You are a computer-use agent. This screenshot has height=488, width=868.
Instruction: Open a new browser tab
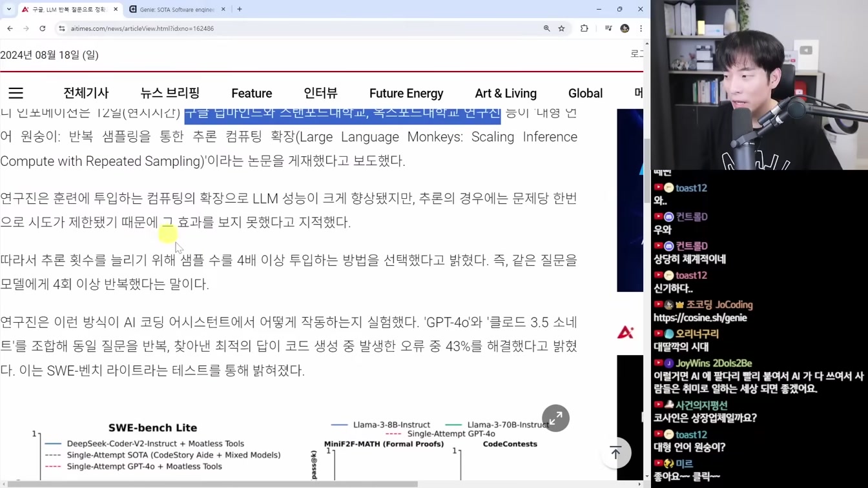click(240, 10)
